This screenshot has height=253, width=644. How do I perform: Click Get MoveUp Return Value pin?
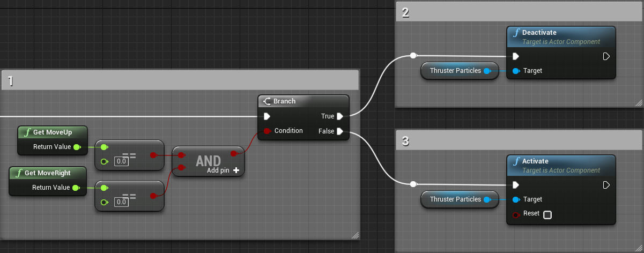[76, 147]
